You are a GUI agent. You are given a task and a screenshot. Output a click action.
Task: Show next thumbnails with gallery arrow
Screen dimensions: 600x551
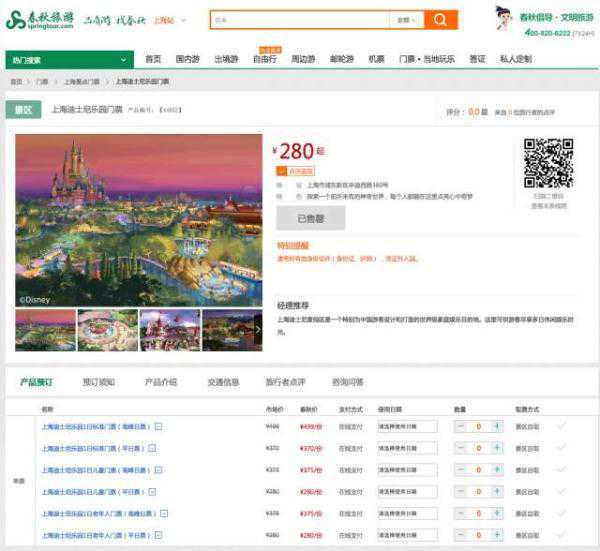[258, 331]
